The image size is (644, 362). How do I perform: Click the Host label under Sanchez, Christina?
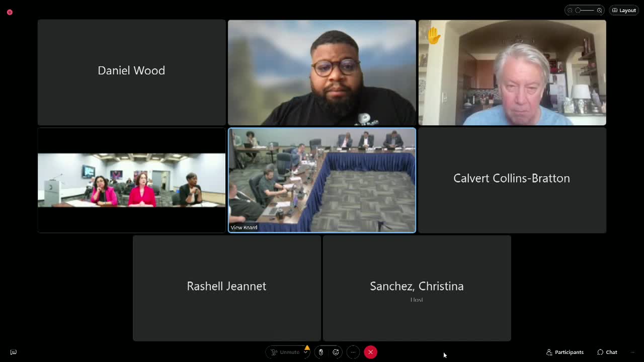417,300
